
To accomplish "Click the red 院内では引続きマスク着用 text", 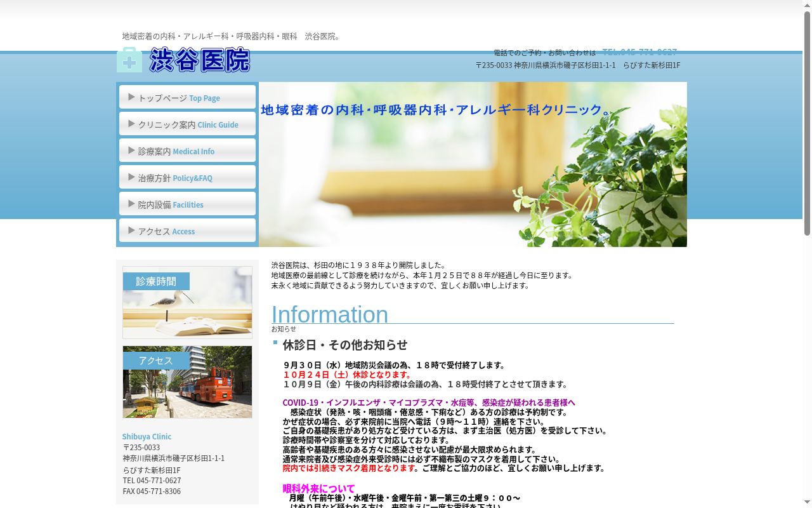I will pyautogui.click(x=349, y=468).
